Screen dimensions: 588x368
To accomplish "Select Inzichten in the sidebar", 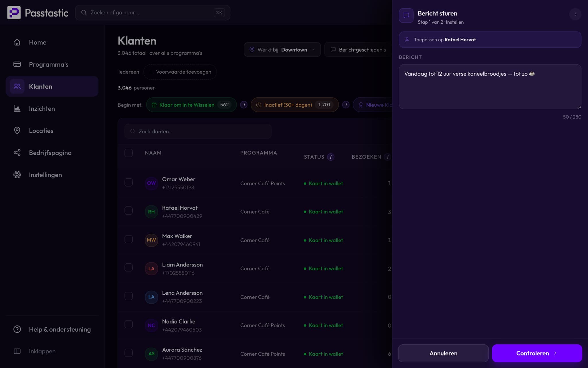I will (52, 108).
